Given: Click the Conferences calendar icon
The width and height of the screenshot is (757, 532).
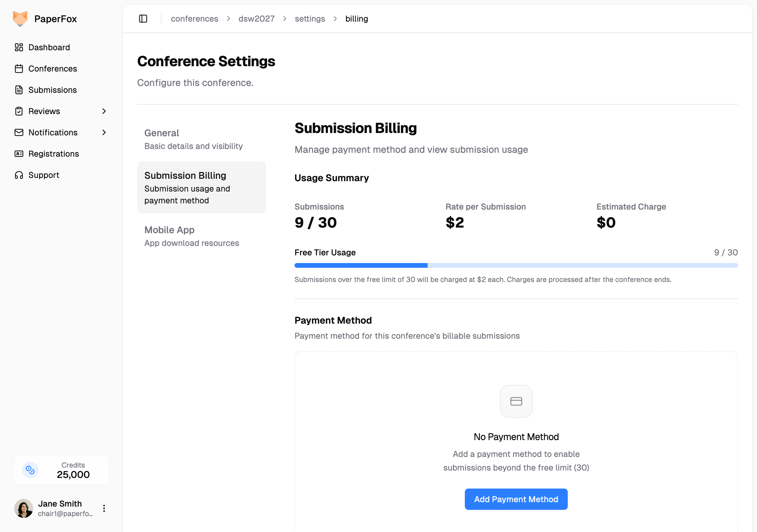Looking at the screenshot, I should coord(19,69).
